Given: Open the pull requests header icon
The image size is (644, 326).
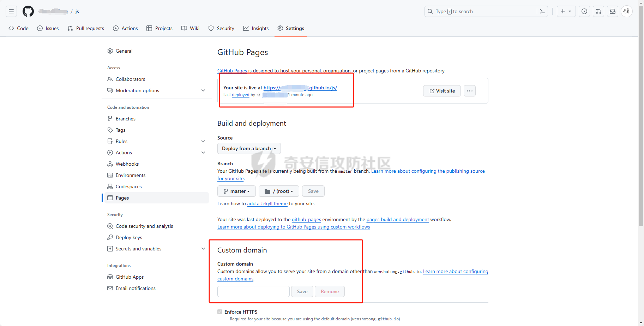Looking at the screenshot, I should click(598, 11).
